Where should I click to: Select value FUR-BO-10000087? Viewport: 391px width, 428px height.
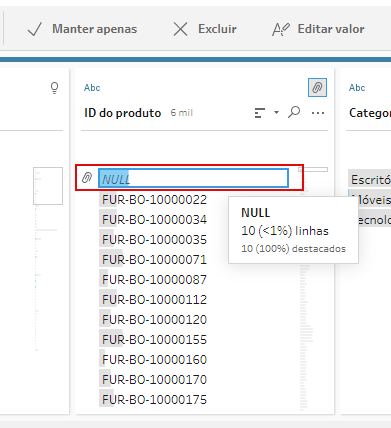(x=154, y=280)
